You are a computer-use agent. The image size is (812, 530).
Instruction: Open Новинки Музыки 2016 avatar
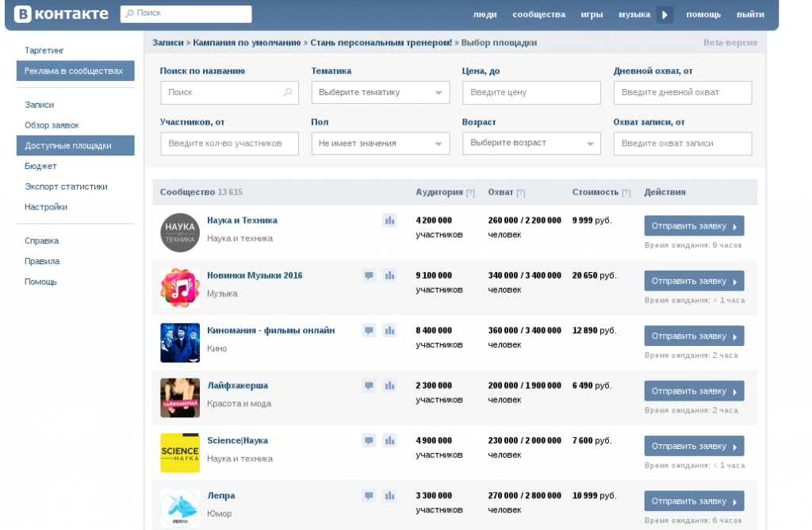(x=180, y=287)
